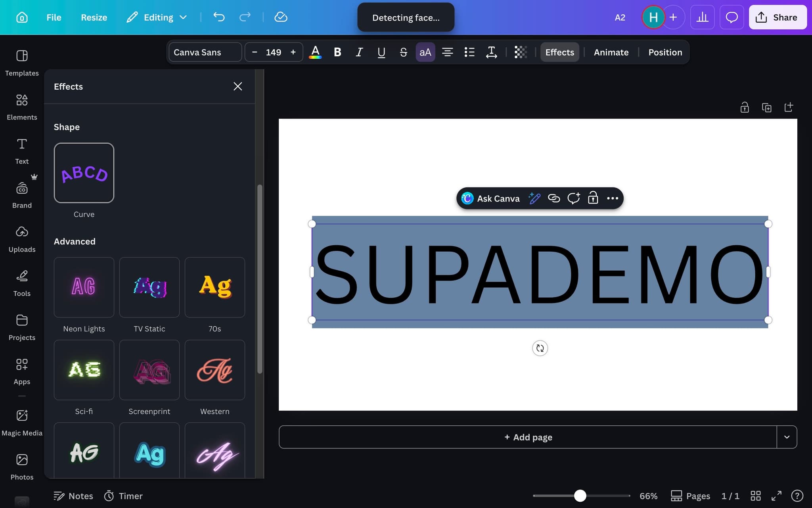Open the Canva Sans font selector
Viewport: 812px width, 508px height.
click(x=205, y=52)
